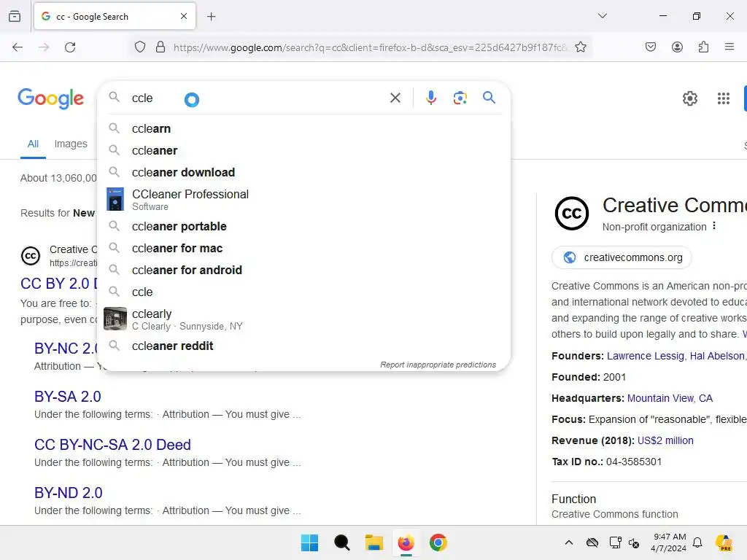Open the knowledge panel more options dots
Screen dimensions: 747x560
tap(713, 226)
